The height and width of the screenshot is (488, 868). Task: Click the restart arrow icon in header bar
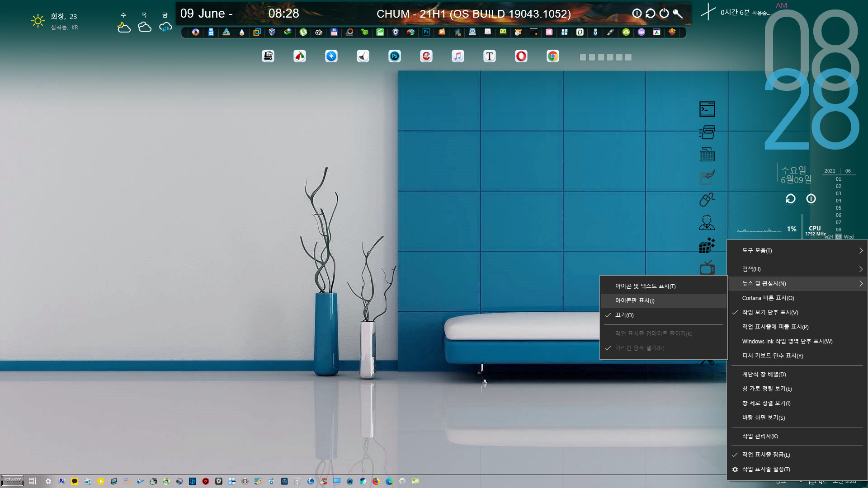(650, 14)
